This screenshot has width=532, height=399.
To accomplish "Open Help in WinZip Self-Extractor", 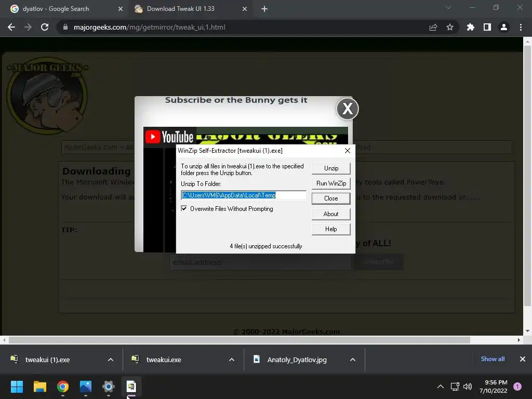I will [x=331, y=229].
